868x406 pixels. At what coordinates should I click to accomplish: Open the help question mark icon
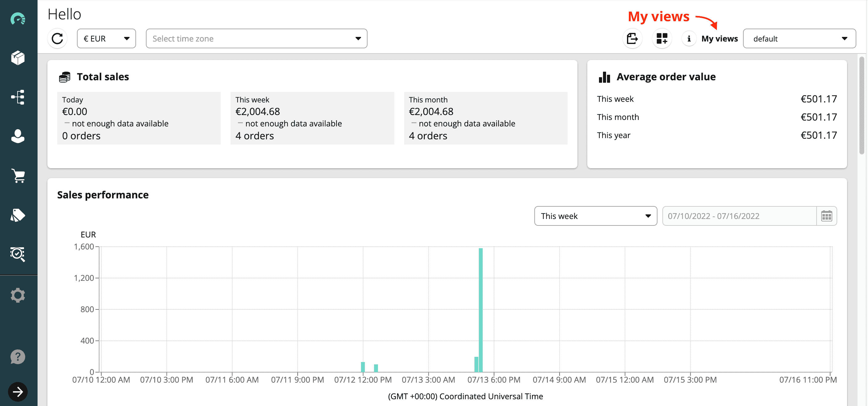click(18, 357)
